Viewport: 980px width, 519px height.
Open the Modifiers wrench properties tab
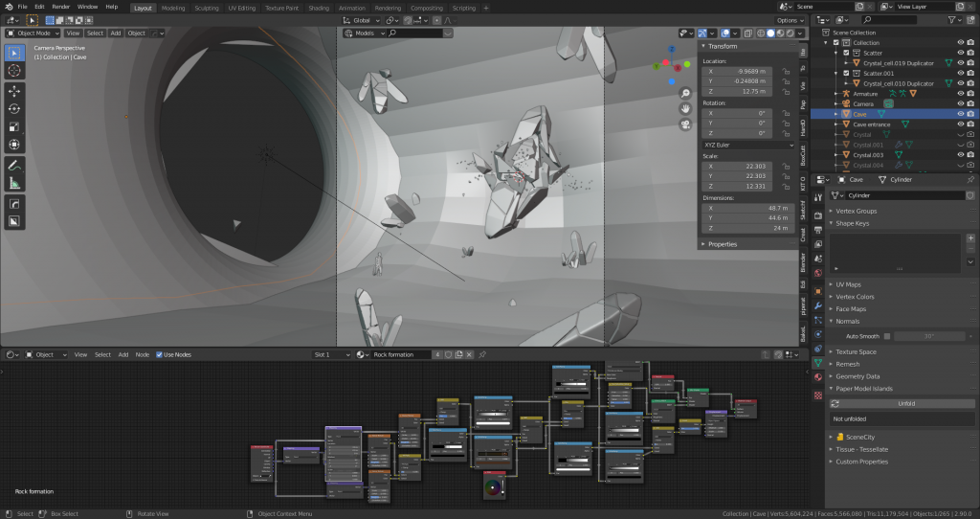(818, 305)
